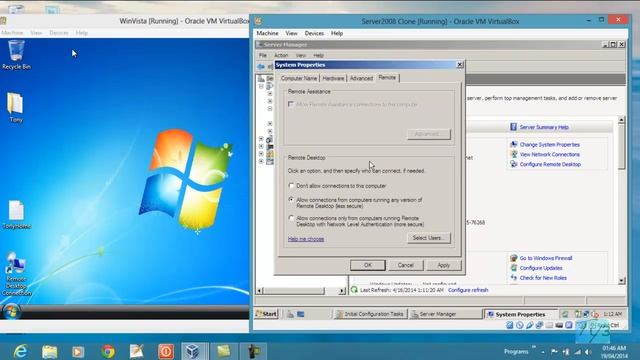Open Go to Windows Firewall link
The image size is (640, 360).
click(x=546, y=258)
